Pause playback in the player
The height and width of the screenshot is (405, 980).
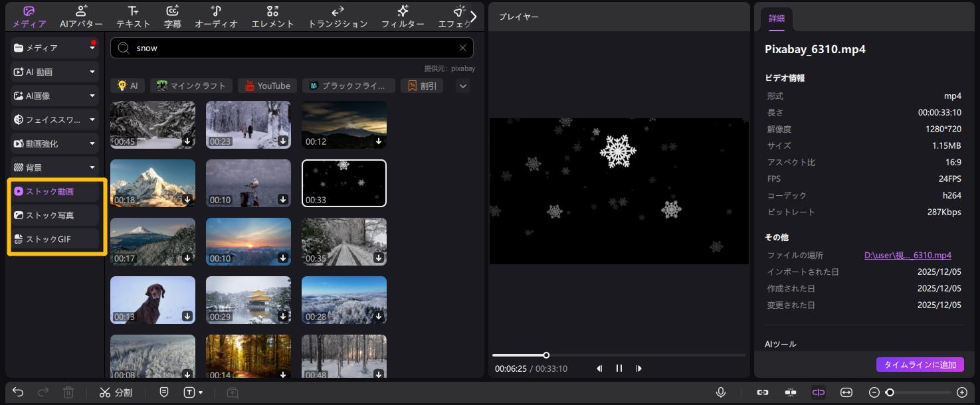click(619, 368)
